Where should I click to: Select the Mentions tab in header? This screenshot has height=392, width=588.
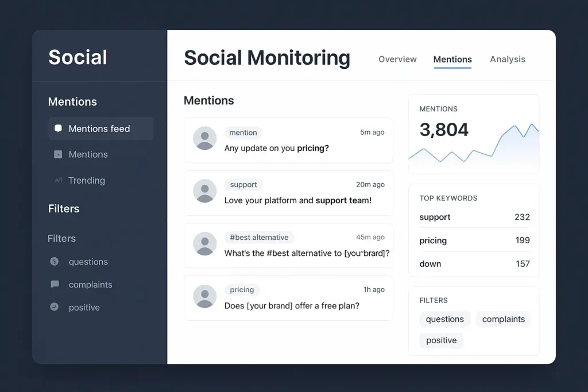[x=452, y=59]
